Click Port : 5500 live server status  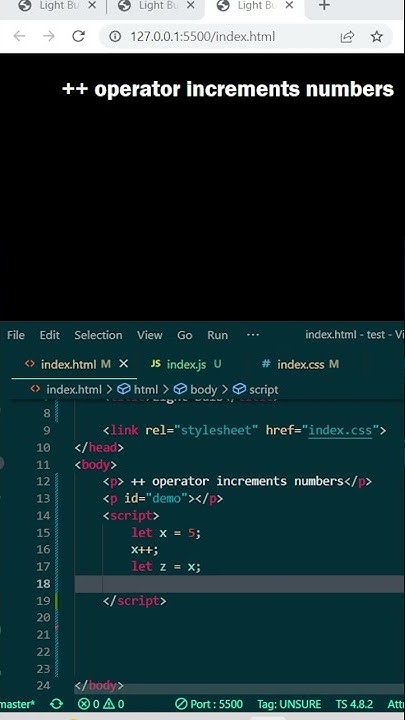pos(209,704)
